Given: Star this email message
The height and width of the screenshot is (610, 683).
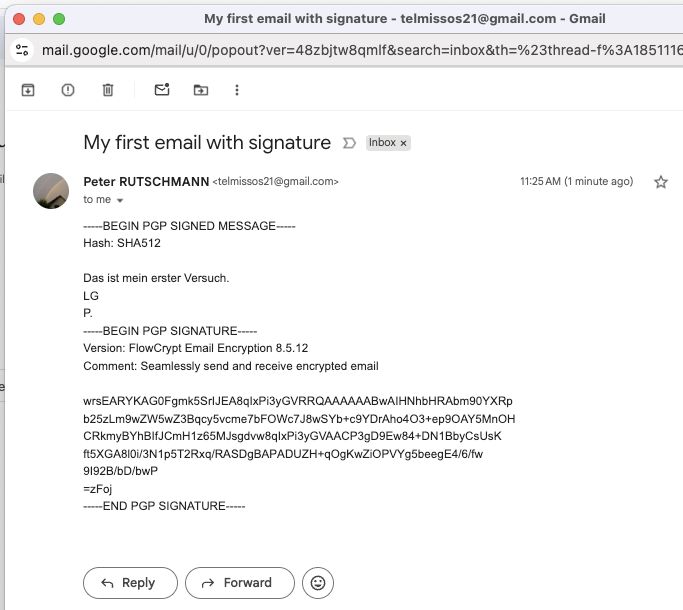Looking at the screenshot, I should pyautogui.click(x=660, y=182).
